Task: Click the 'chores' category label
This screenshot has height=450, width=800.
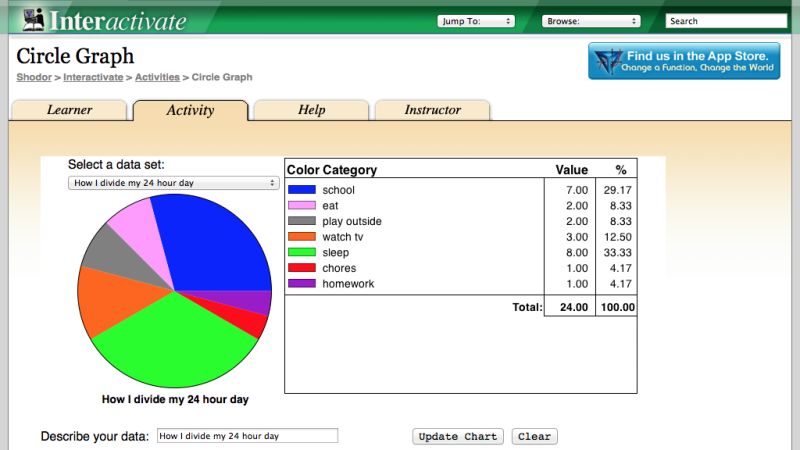Action: coord(339,268)
